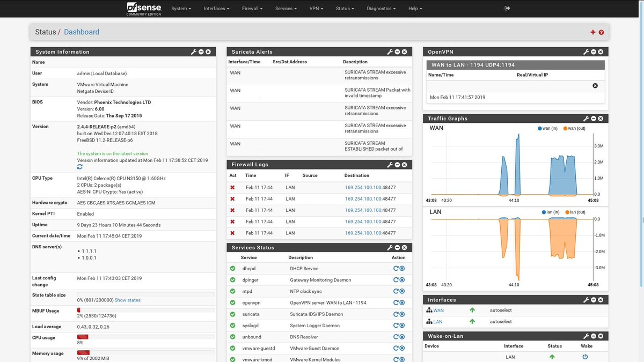Restart the unbound DNS Resolver service
644x362 pixels.
pos(396,337)
